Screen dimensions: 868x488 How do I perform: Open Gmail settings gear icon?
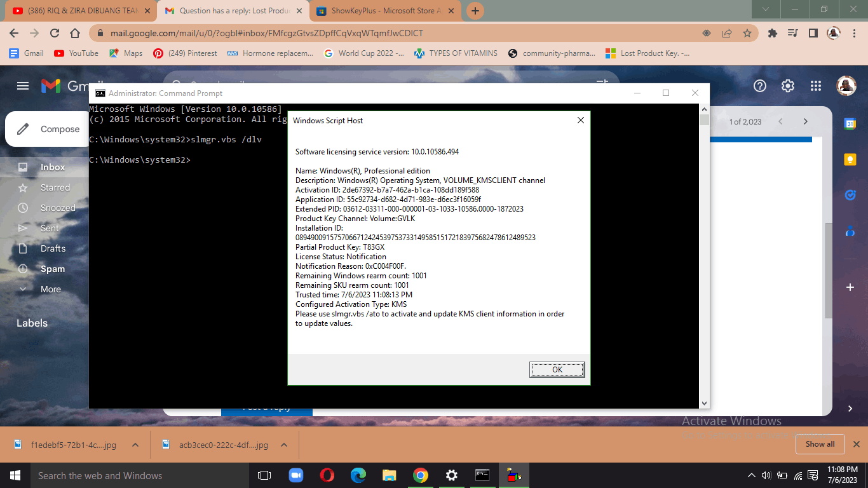pos(788,86)
